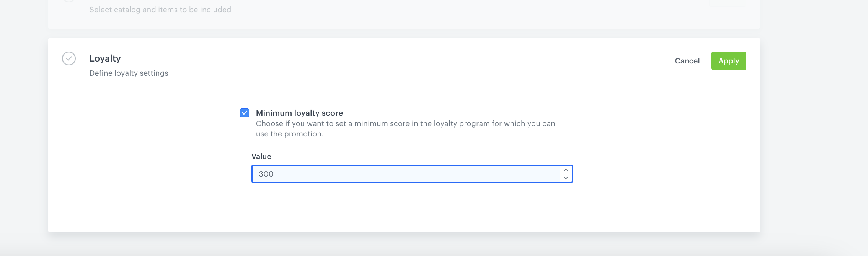The image size is (868, 256).
Task: Click empty space below the Value field
Action: pyautogui.click(x=412, y=206)
